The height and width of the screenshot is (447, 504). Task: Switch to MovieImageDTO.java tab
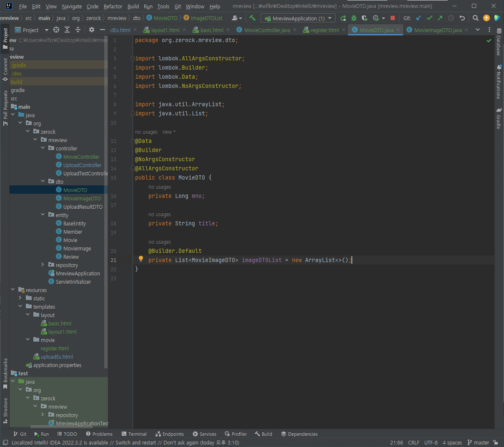[438, 30]
